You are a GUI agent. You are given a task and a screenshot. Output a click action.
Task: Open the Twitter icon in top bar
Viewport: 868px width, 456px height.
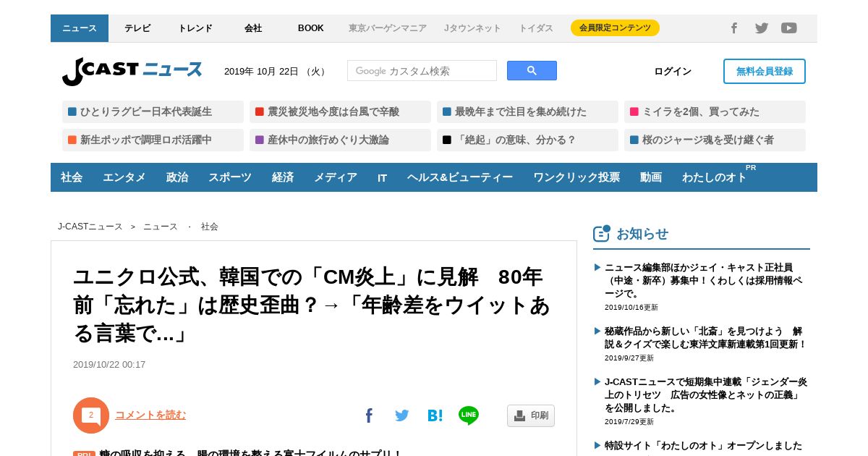(762, 28)
